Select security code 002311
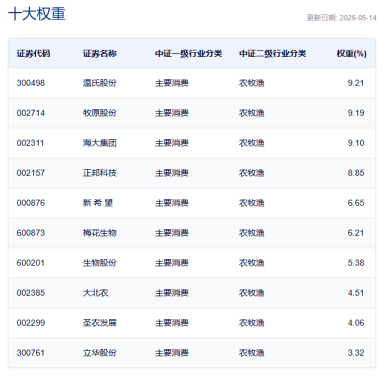This screenshot has height=376, width=384. point(30,143)
